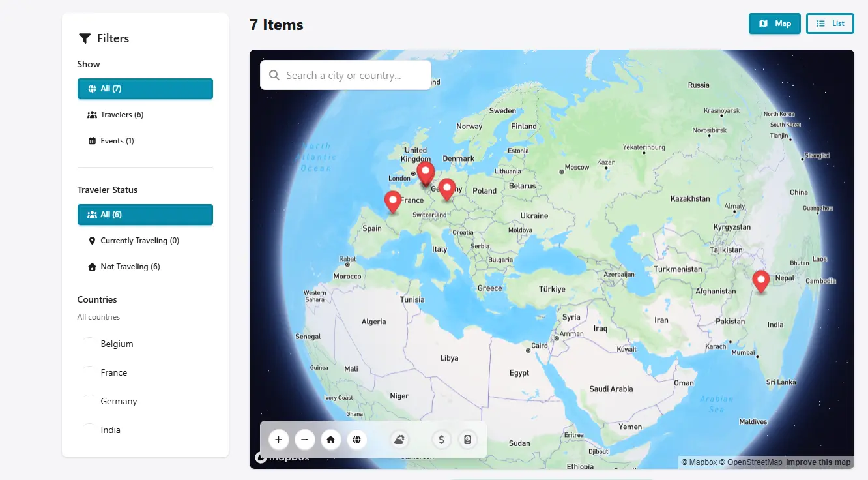The image size is (868, 480).
Task: Click the 'Algeria' map label
Action: tap(373, 322)
